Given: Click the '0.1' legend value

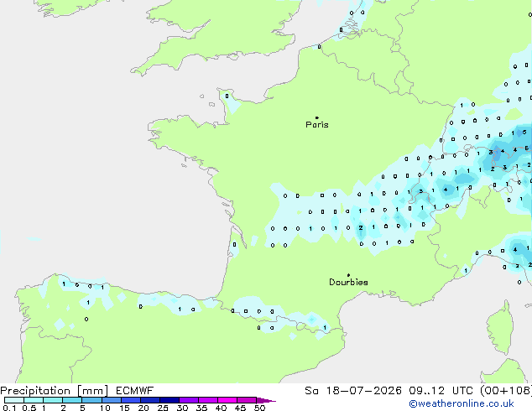Looking at the screenshot, I should point(9,408).
